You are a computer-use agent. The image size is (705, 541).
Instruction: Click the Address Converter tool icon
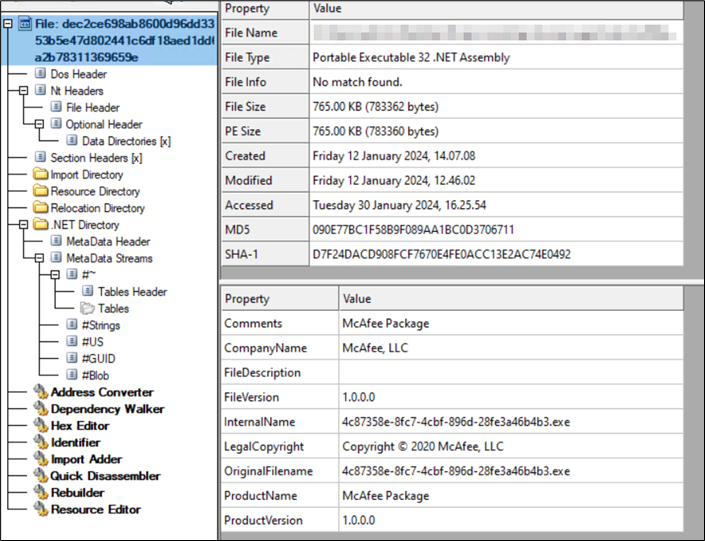click(40, 392)
